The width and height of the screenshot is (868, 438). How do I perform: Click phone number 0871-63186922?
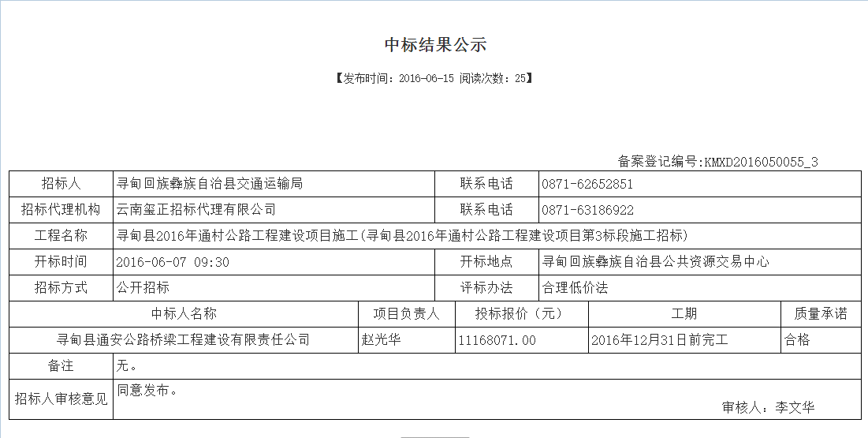click(588, 210)
